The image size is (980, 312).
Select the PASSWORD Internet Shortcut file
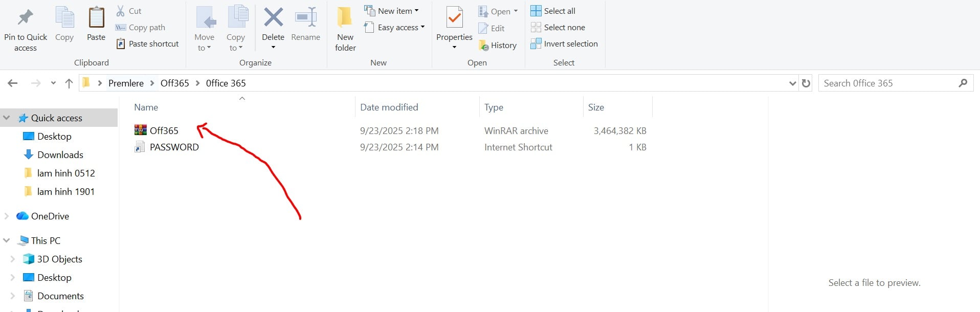(174, 147)
